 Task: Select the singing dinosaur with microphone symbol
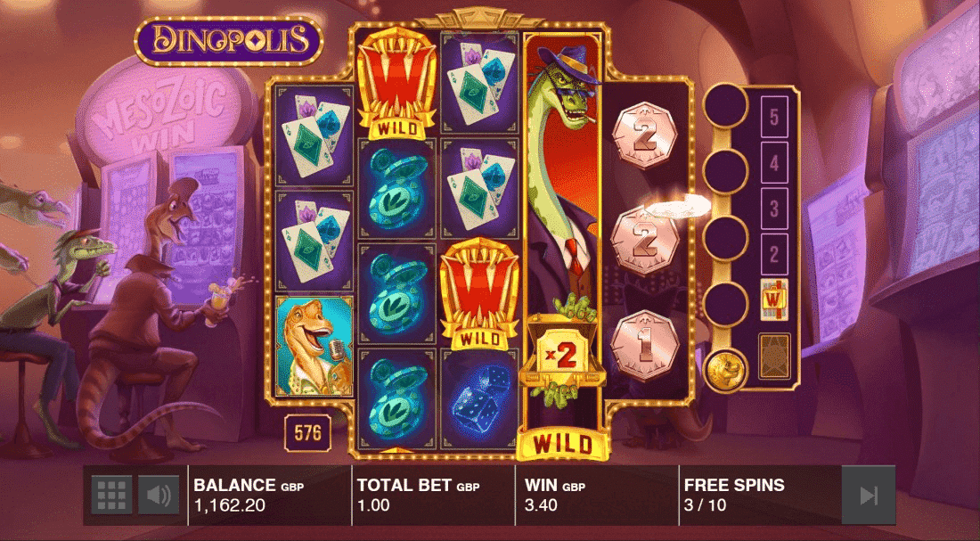(314, 346)
